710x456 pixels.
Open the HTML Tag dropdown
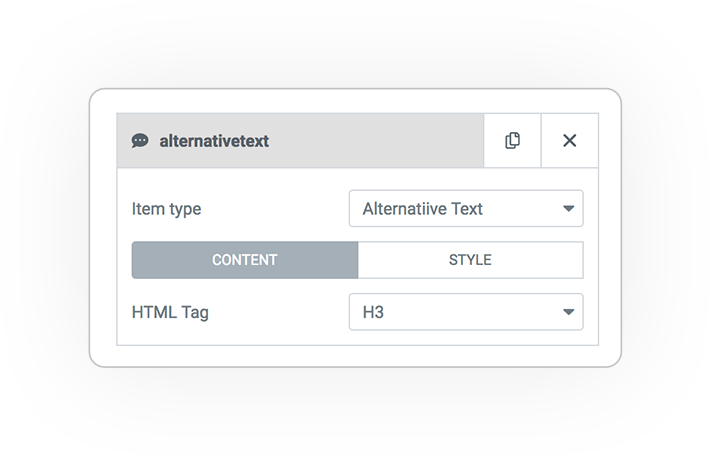(x=466, y=312)
